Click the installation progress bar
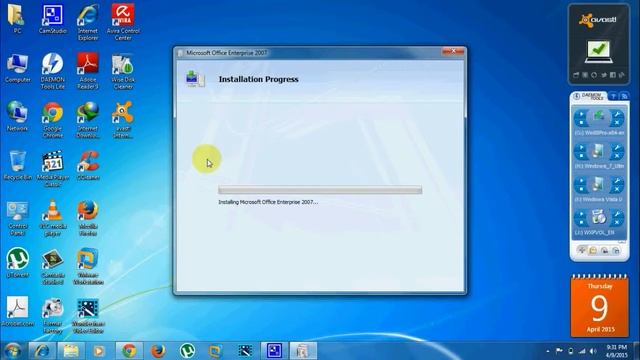 tap(320, 190)
